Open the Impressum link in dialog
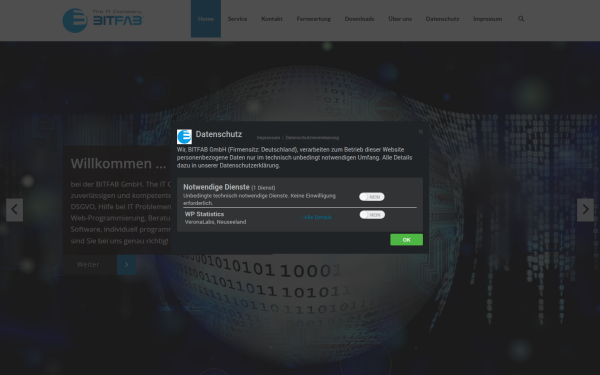Image resolution: width=600 pixels, height=375 pixels. coord(268,137)
